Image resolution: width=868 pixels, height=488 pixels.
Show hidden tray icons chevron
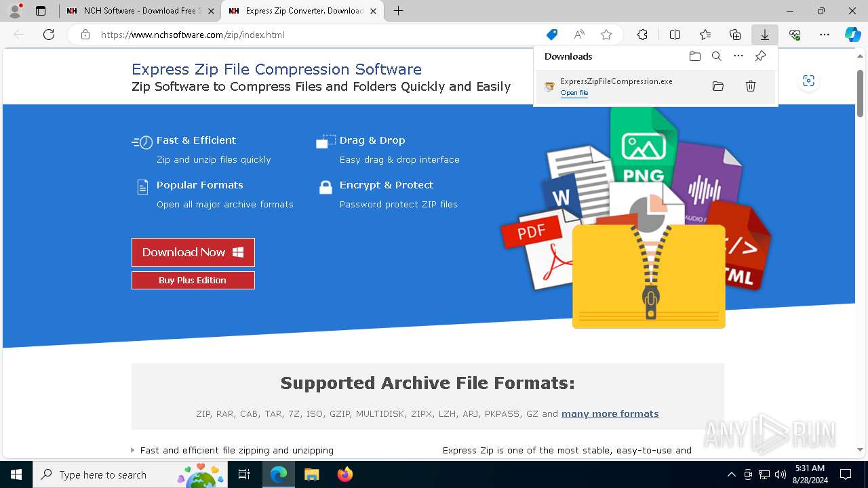[731, 474]
